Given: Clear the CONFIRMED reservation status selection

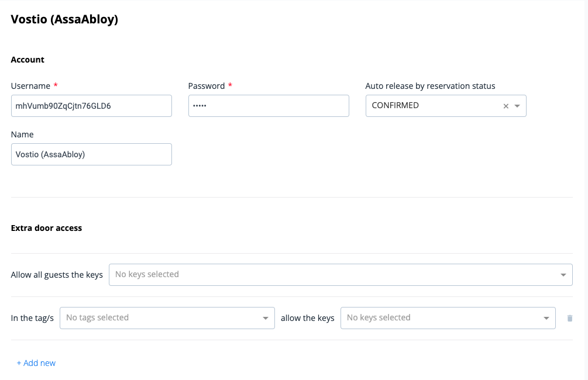Looking at the screenshot, I should (506, 106).
